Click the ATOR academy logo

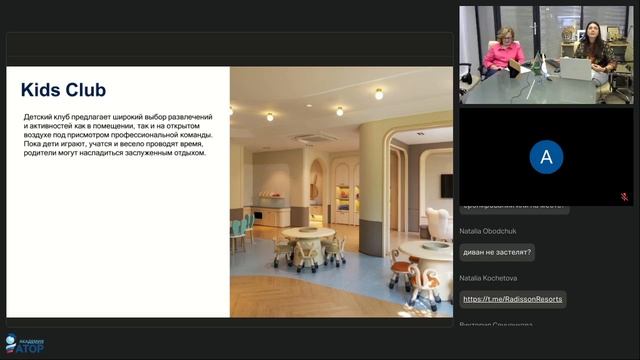click(24, 344)
